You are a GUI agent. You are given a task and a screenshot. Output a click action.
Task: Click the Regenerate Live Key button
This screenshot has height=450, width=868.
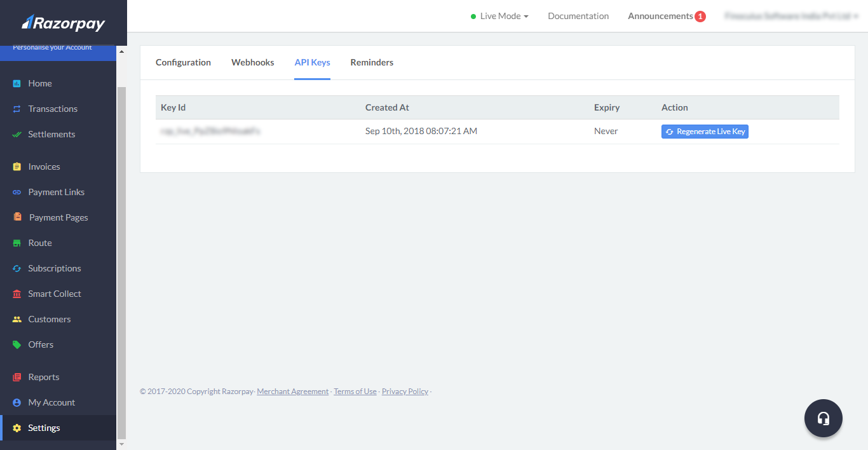tap(705, 132)
